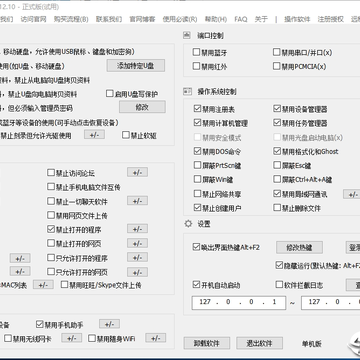
Task: Click the 退出软件 button
Action: pos(260,343)
